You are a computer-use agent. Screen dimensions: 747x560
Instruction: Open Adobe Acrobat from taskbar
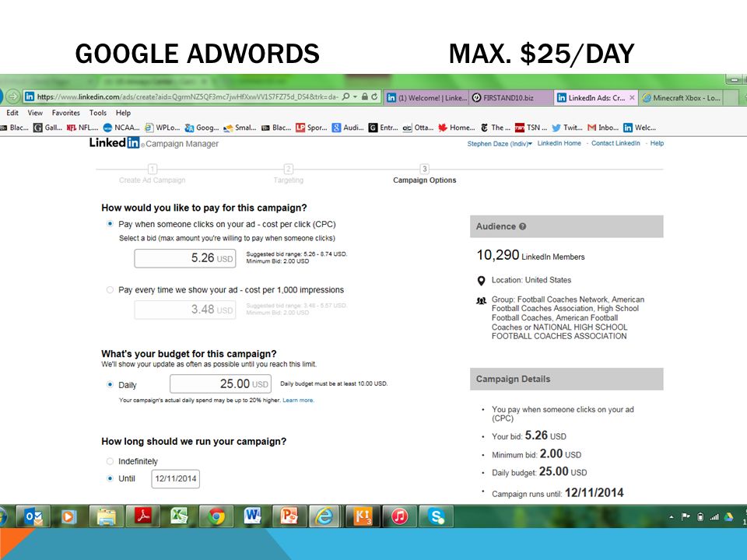coord(143,516)
